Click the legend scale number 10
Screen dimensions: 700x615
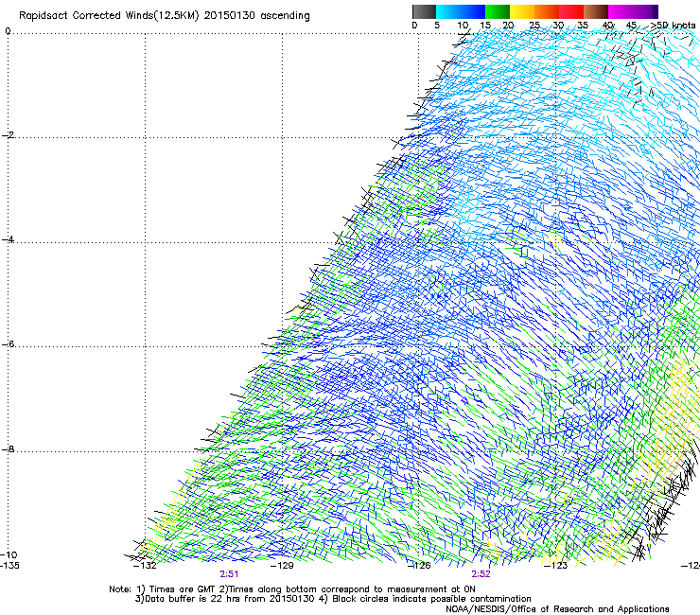463,26
